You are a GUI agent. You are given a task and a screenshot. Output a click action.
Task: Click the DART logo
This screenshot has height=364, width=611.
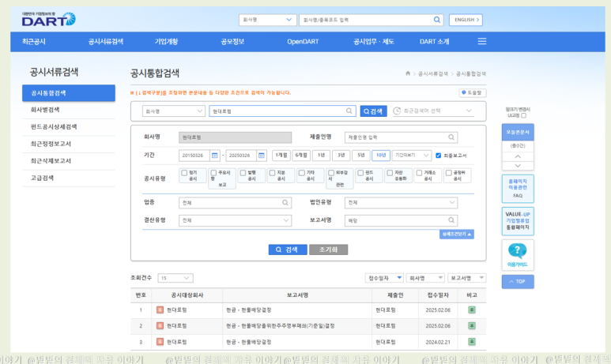click(49, 19)
